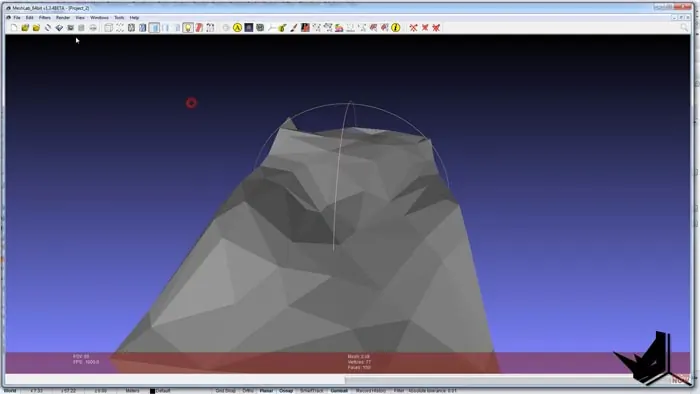Screen dimensions: 700x394
Task: Click the search magnifier at toolbar end
Action: (684, 28)
